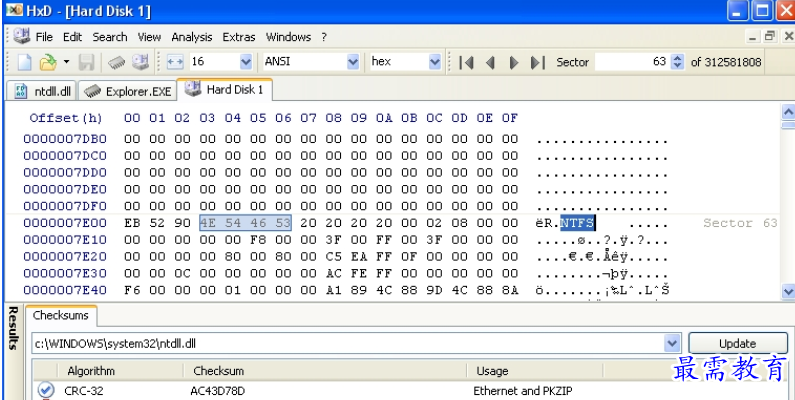Click the Results side panel label
This screenshot has height=400, width=795.
14,328
